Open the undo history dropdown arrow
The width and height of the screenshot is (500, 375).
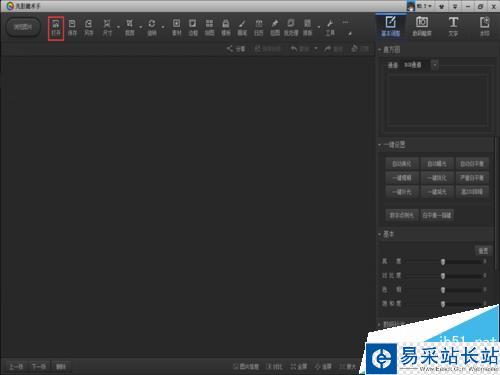point(316,49)
